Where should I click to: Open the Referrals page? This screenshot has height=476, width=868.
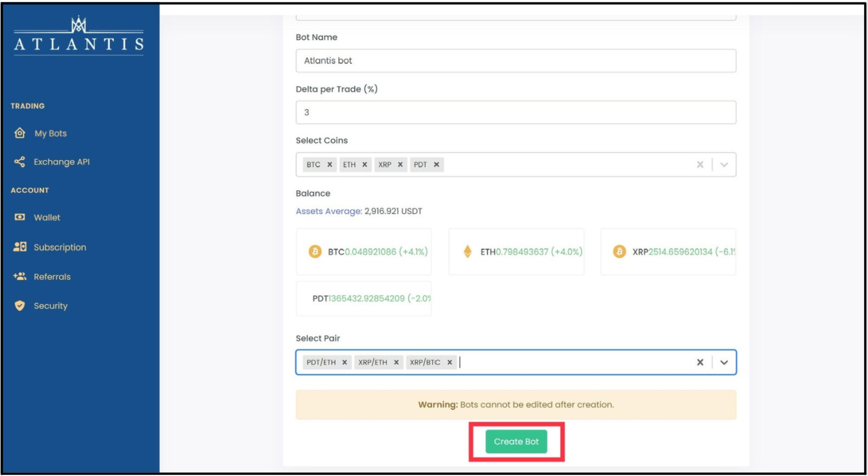click(52, 276)
